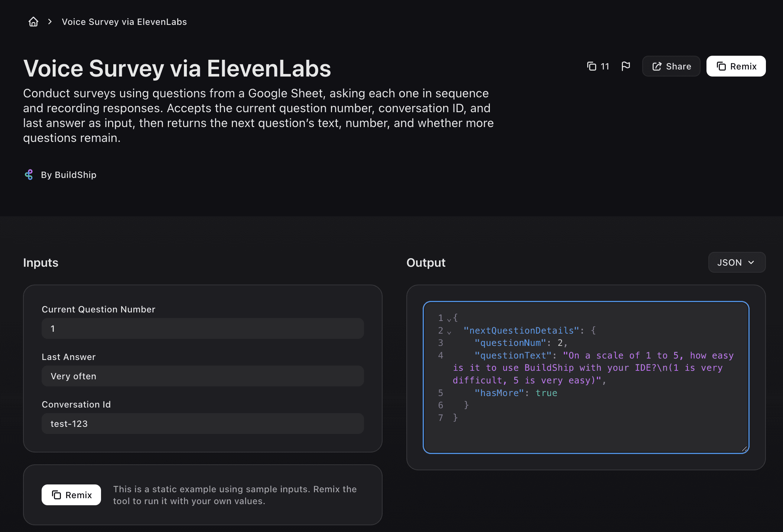Click the tool description paragraph
Screen dimensions: 783x532
coord(259,116)
